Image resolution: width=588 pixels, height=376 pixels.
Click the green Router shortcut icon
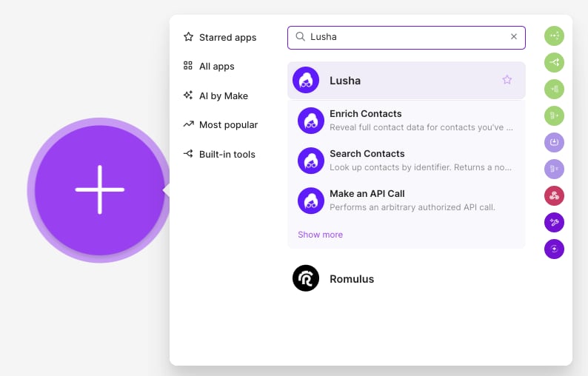tap(554, 63)
